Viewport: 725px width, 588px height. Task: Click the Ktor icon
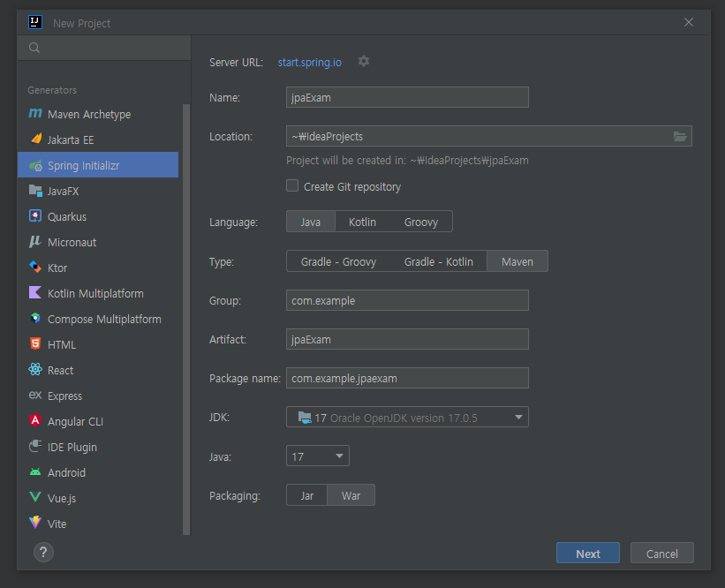coord(35,268)
